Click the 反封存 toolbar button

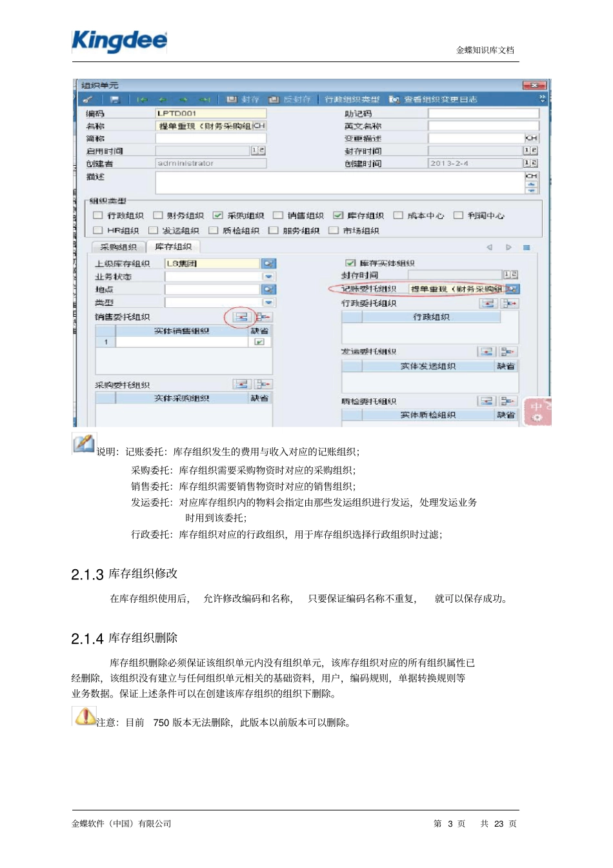tap(290, 99)
